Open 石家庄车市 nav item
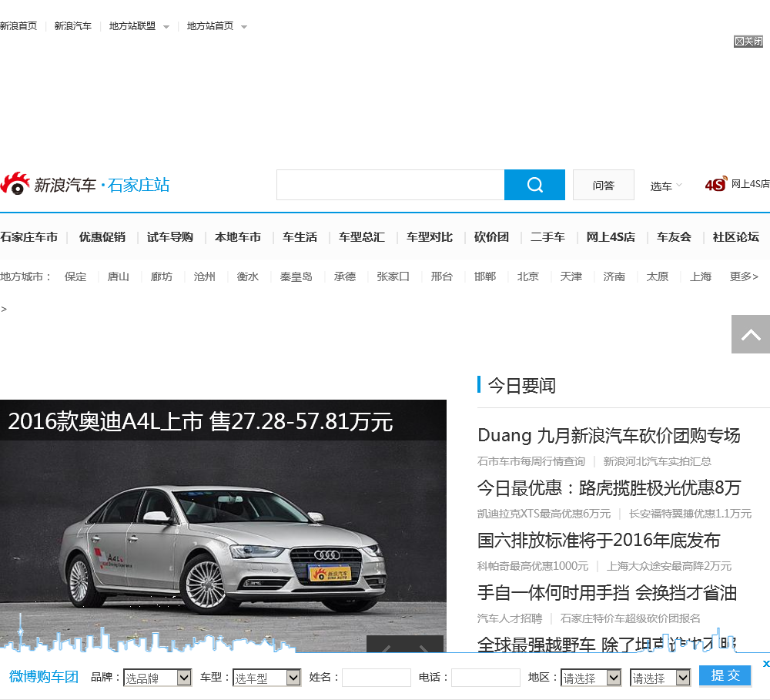 [29, 237]
